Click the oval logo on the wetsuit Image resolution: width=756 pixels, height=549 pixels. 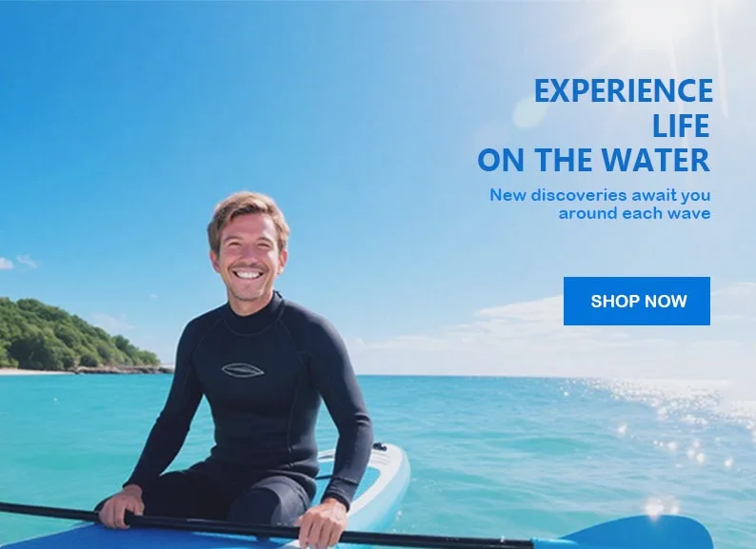(243, 370)
